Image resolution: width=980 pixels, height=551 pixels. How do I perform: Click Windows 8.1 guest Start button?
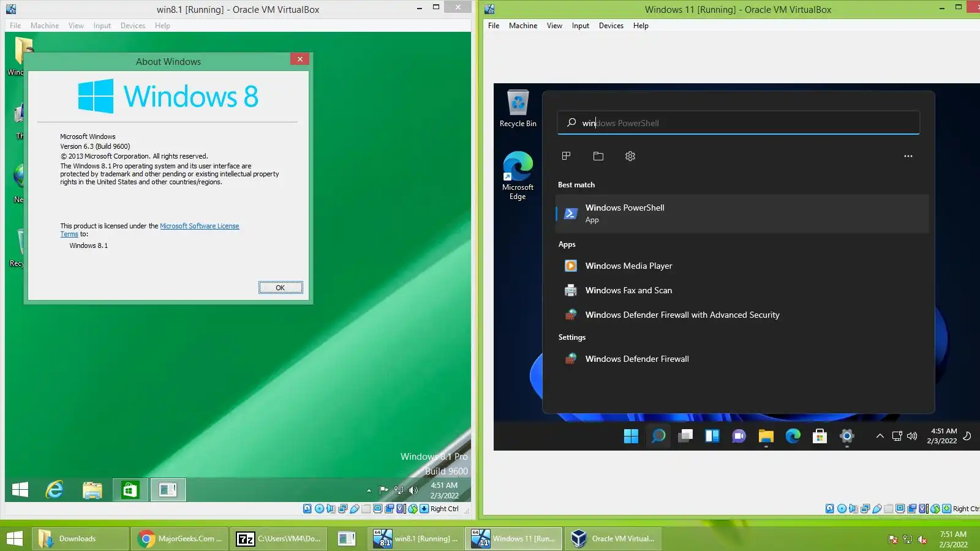click(x=20, y=490)
